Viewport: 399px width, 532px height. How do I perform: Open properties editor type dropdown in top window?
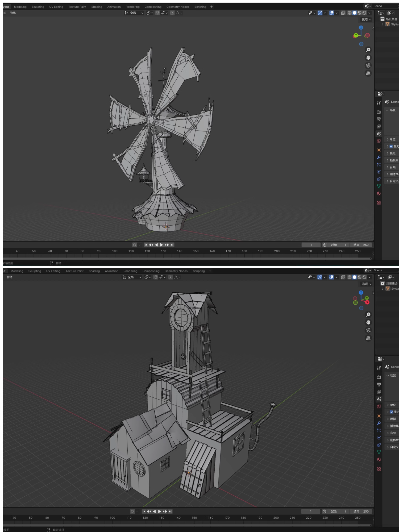pos(381,94)
